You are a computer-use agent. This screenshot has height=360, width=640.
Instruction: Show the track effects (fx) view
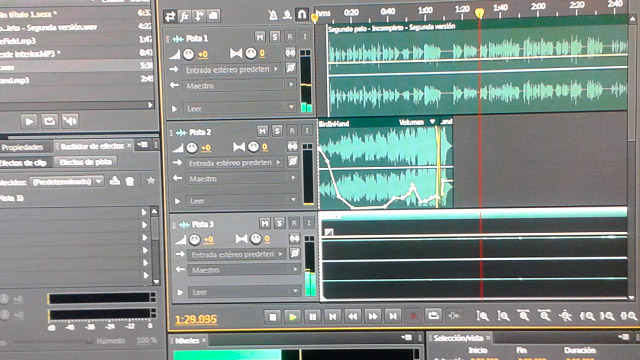click(184, 16)
